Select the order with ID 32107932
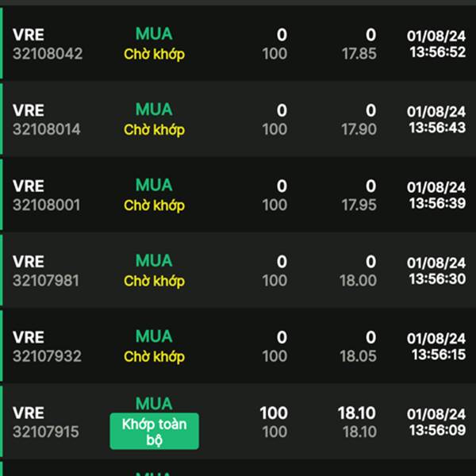 click(x=47, y=356)
